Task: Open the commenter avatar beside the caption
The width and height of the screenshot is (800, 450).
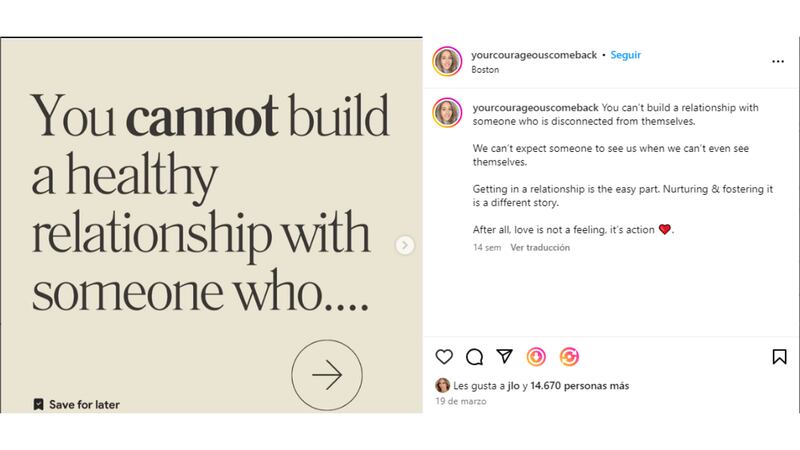Action: coord(447,113)
